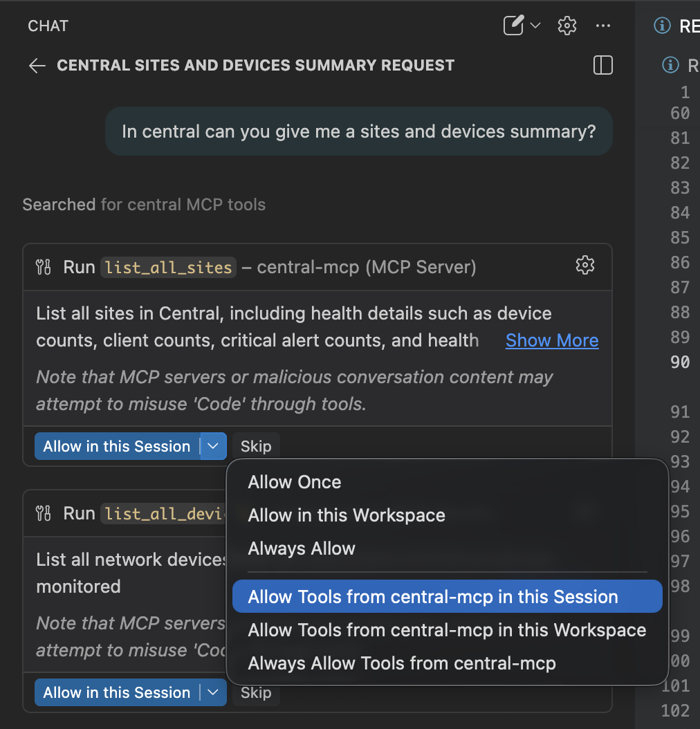Click the conversation title CENTRAL SITES AND DEVICES
The image size is (700, 729).
coord(256,65)
